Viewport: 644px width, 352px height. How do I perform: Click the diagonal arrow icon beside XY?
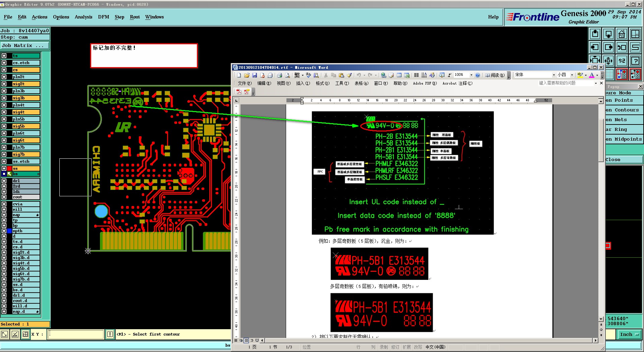pos(5,334)
